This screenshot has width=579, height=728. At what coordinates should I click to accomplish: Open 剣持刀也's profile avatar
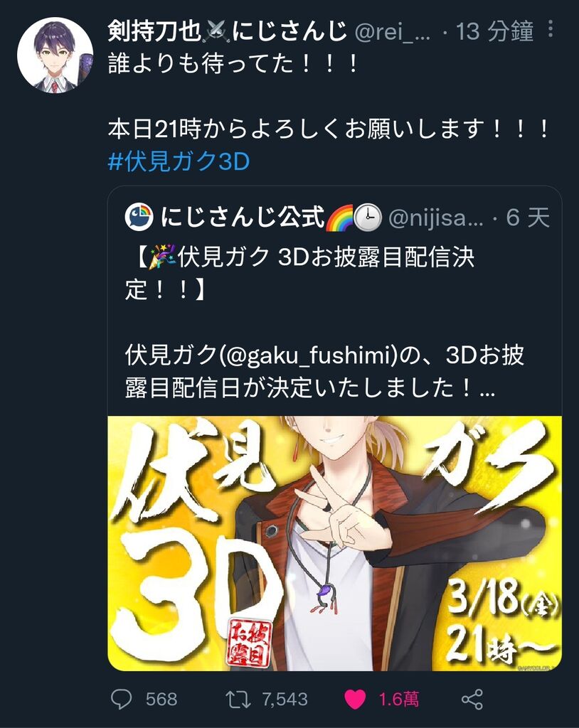(x=55, y=55)
